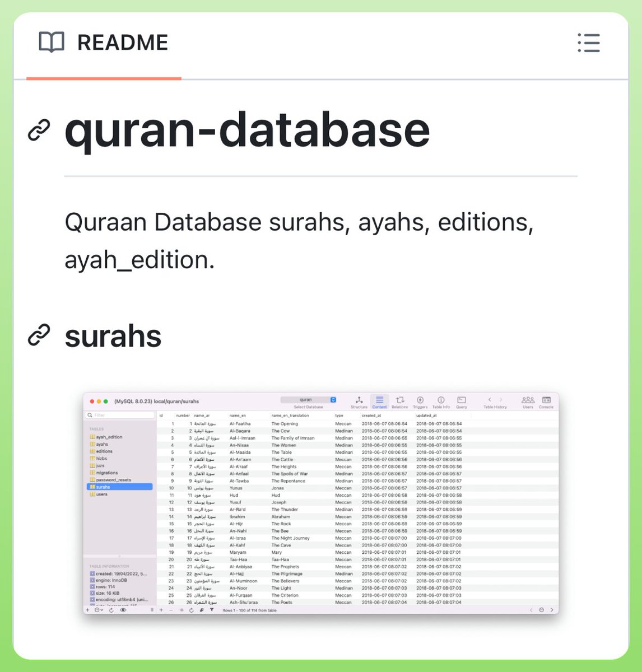The image size is (642, 672).
Task: Select the Maryam name cell
Action: click(x=238, y=552)
